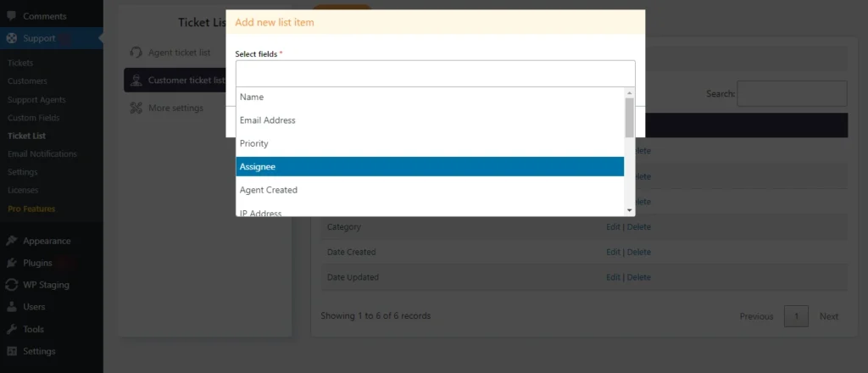Image resolution: width=868 pixels, height=373 pixels.
Task: Click the WP Staging refresh icon
Action: 11,285
